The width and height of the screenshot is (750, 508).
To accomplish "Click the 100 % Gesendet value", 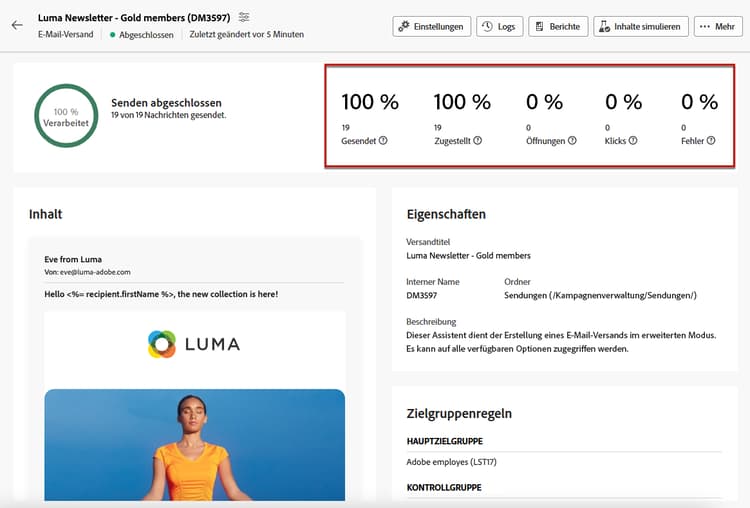I will pyautogui.click(x=370, y=102).
